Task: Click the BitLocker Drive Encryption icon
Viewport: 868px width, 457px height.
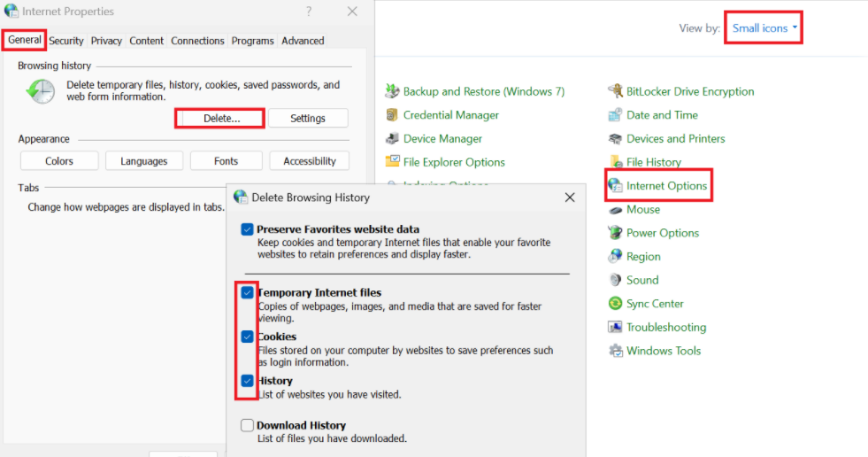Action: coord(615,91)
